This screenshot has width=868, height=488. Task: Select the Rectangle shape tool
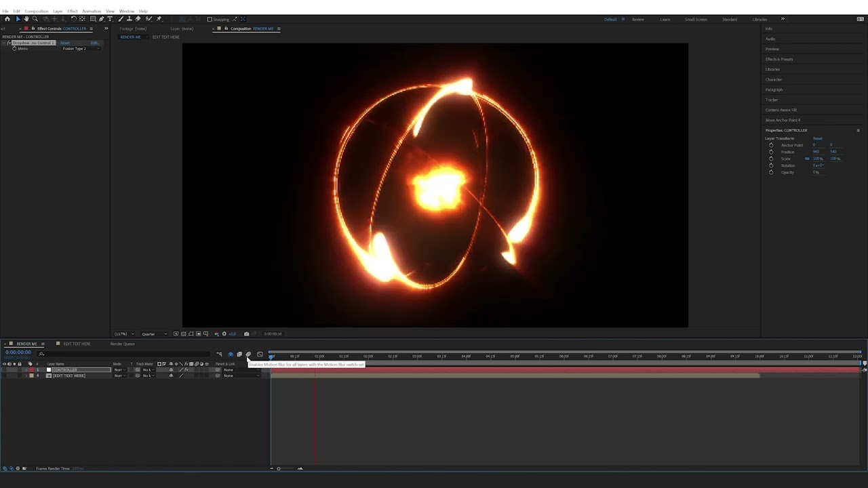coord(93,19)
